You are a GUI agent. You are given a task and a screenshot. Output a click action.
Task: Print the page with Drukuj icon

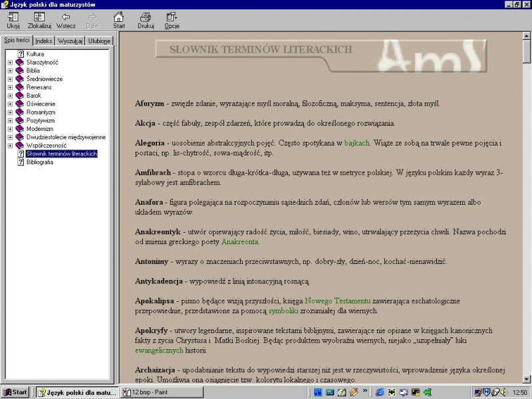point(146,17)
